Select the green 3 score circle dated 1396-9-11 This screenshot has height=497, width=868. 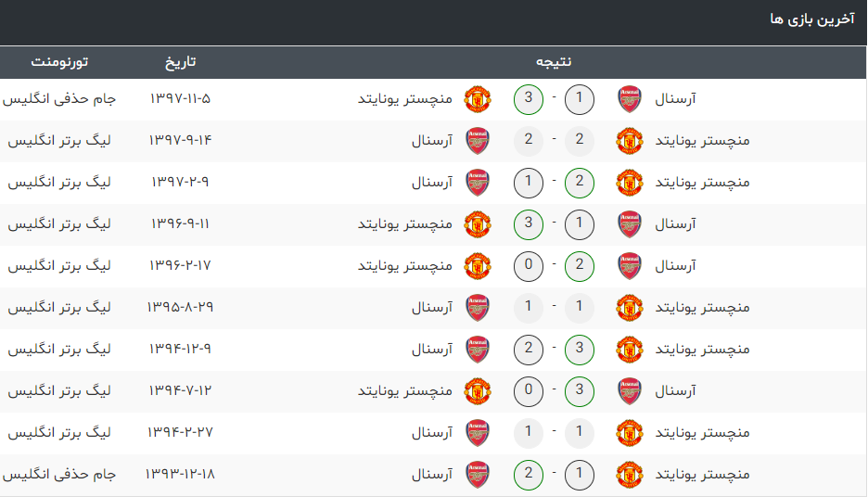pyautogui.click(x=529, y=224)
